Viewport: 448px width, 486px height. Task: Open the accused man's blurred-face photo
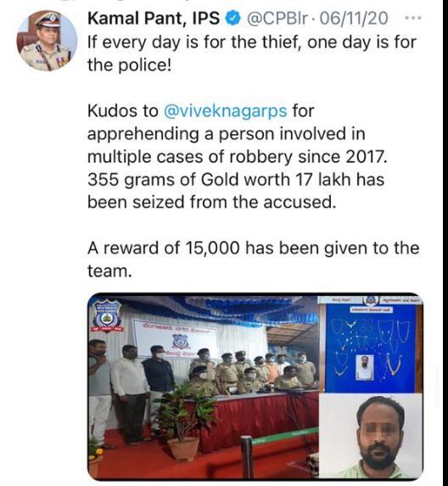371,436
